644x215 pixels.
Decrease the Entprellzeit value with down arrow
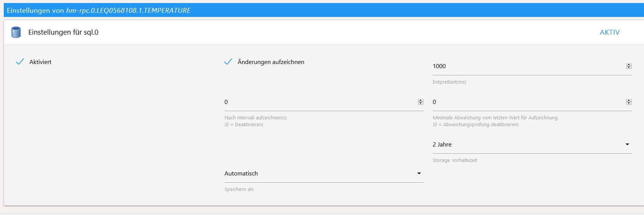coord(629,67)
